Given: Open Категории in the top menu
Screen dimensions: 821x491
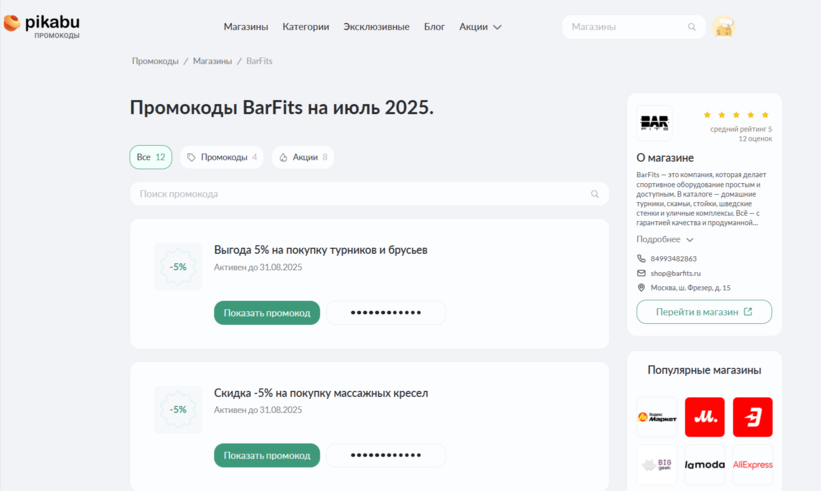Looking at the screenshot, I should pyautogui.click(x=305, y=27).
